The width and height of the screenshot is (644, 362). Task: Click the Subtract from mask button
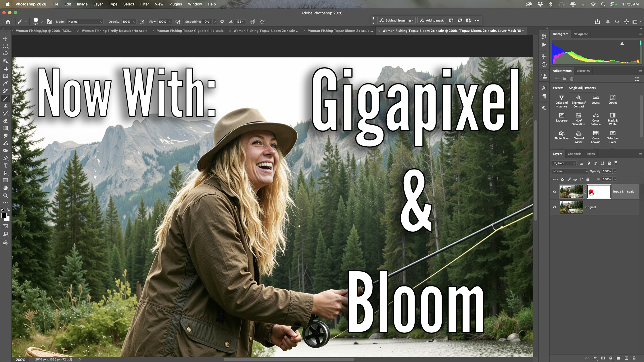[396, 20]
